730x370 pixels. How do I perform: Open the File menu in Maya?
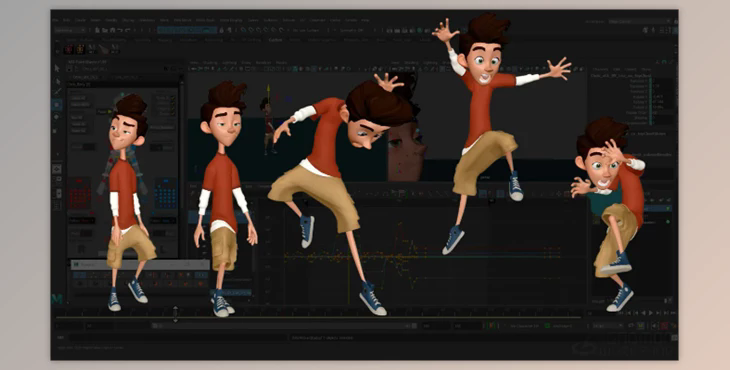55,20
